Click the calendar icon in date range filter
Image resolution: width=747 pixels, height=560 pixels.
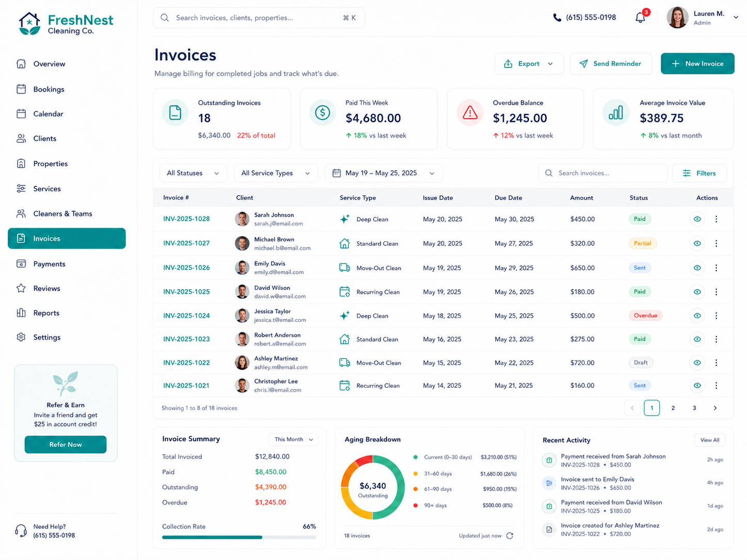point(336,173)
